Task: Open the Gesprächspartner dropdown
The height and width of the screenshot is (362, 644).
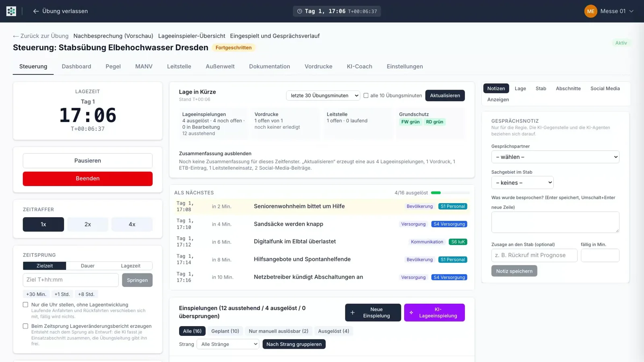Action: (x=555, y=157)
